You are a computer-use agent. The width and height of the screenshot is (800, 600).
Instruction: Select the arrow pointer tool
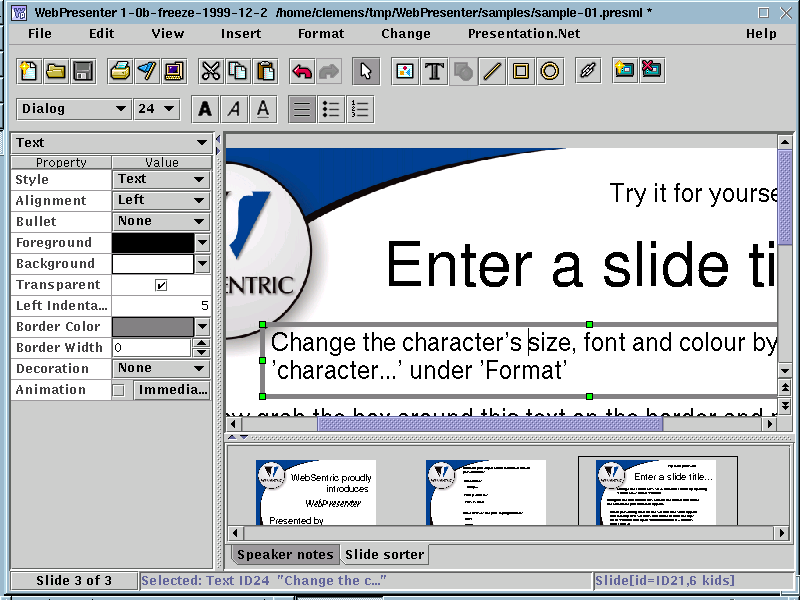[366, 71]
